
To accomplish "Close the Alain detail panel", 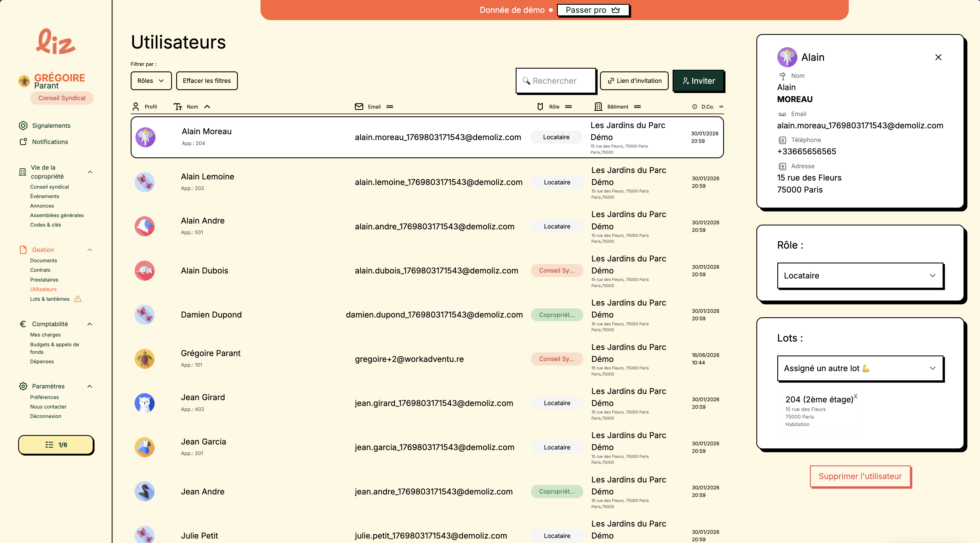I will click(938, 57).
